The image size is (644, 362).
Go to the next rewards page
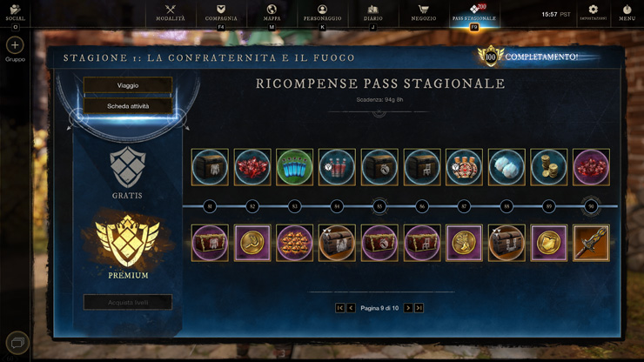pos(408,308)
